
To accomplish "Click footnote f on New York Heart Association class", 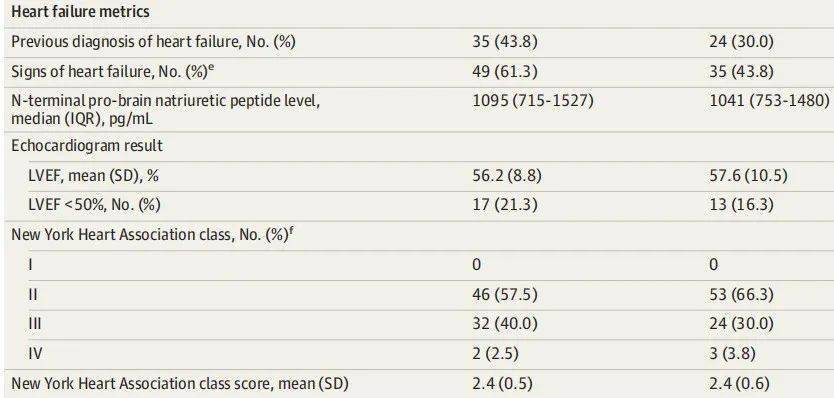I will coord(291,230).
